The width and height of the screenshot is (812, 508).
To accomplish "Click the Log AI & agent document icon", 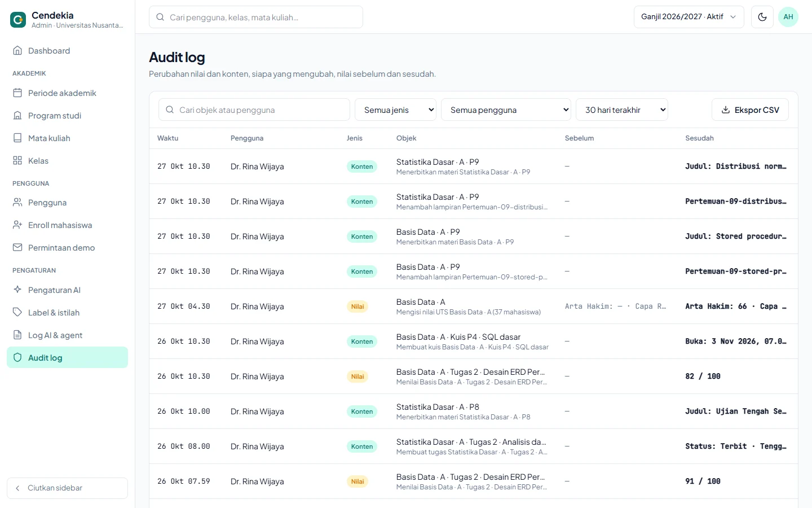I will [x=17, y=335].
